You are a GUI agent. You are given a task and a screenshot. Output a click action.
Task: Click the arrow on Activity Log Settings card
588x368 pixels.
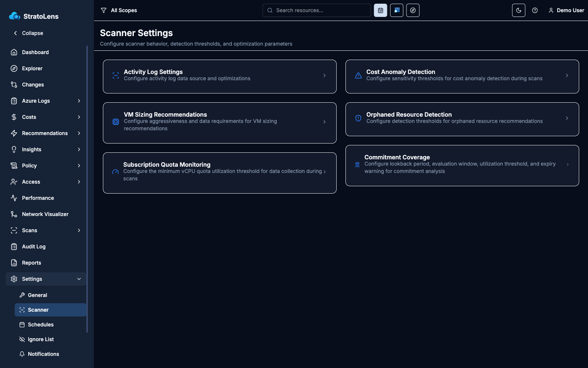pyautogui.click(x=325, y=75)
